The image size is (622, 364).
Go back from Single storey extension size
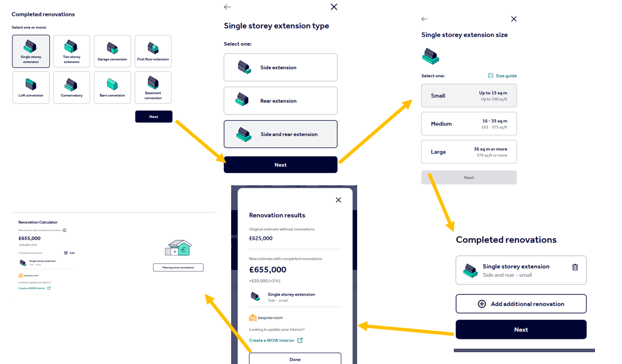pyautogui.click(x=425, y=19)
